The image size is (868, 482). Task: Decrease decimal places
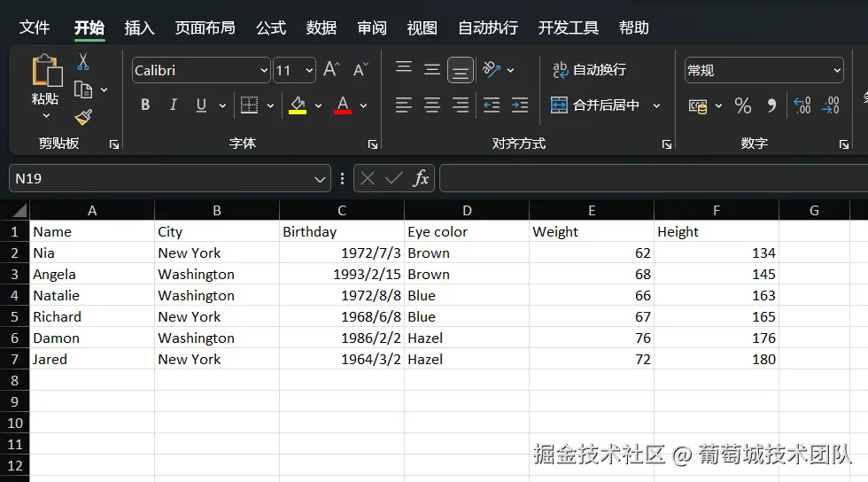pyautogui.click(x=831, y=105)
